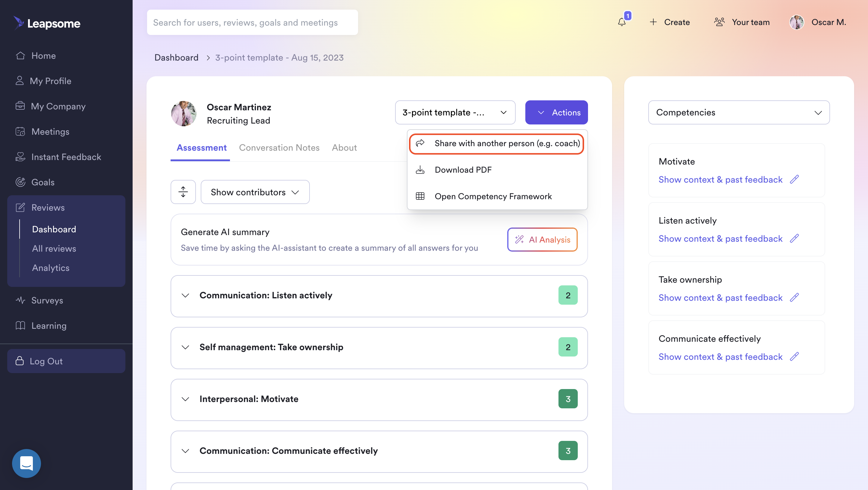Image resolution: width=868 pixels, height=490 pixels.
Task: Toggle the Actions dropdown button
Action: click(556, 112)
